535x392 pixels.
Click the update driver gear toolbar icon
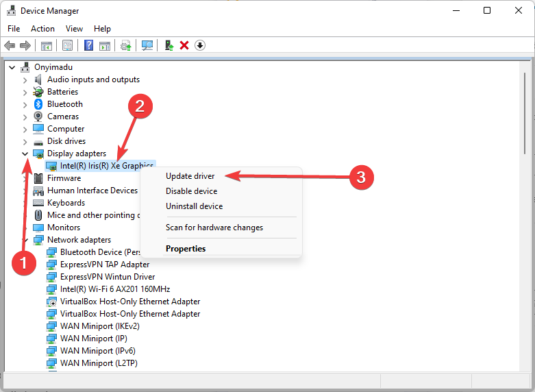click(126, 45)
